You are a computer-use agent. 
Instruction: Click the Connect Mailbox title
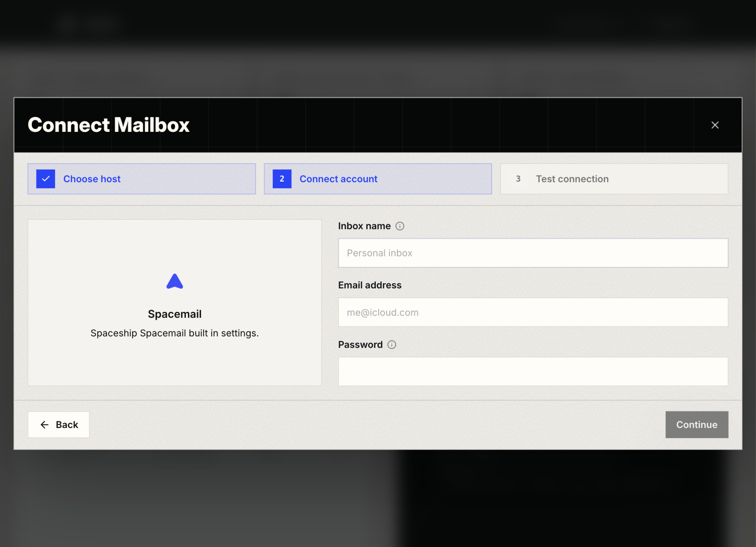[109, 125]
